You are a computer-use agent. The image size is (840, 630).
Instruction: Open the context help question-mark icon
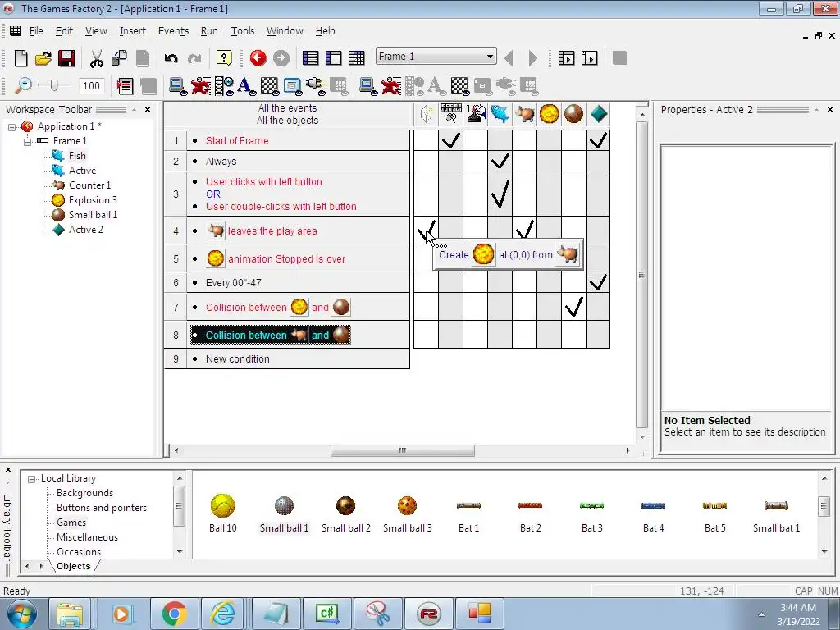pos(224,58)
